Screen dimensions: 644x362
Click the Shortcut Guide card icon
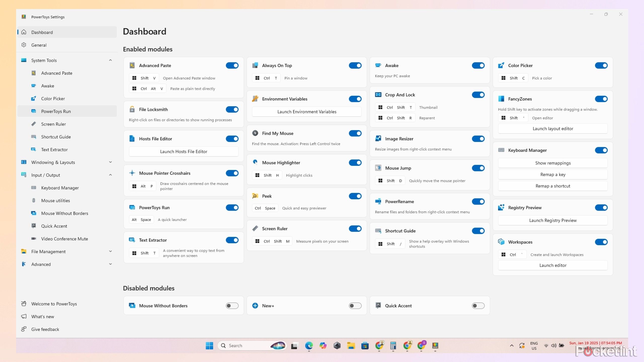point(378,231)
